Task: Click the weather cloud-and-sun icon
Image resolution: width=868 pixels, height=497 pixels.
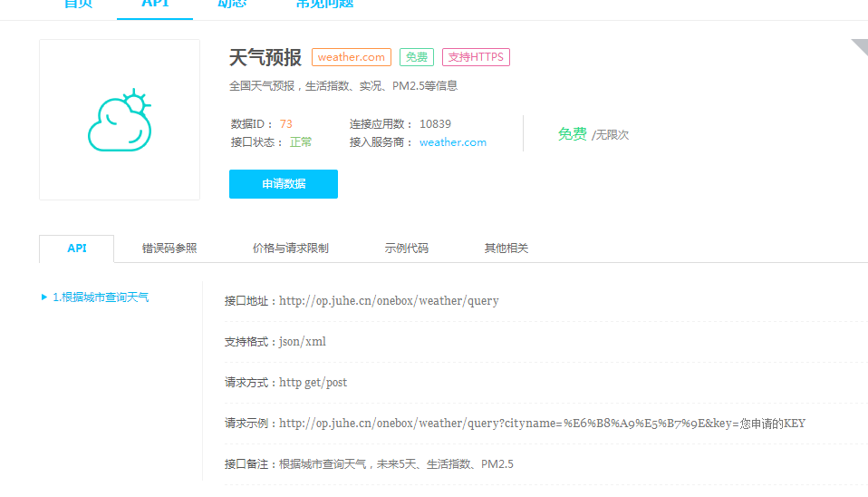Action: pos(120,120)
